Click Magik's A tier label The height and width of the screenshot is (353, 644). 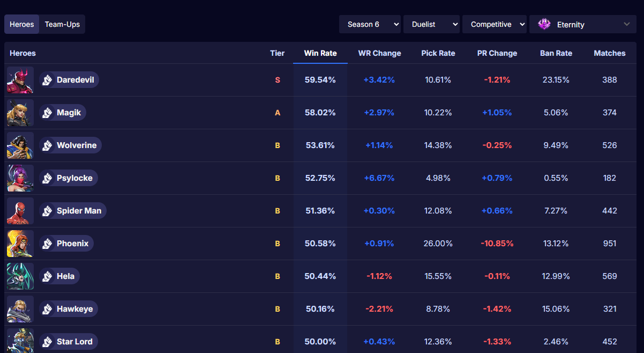pyautogui.click(x=278, y=113)
